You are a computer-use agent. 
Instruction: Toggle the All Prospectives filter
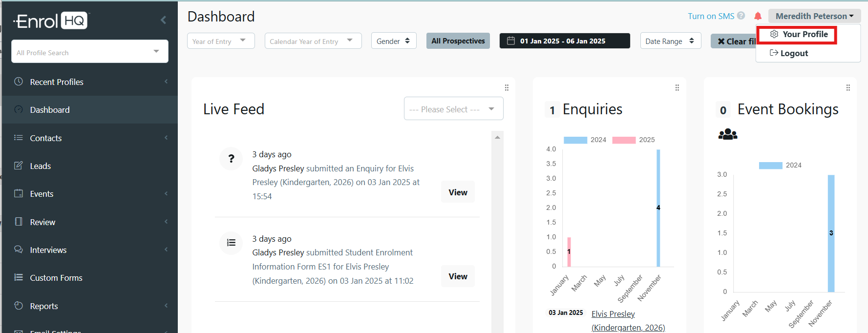pos(458,41)
